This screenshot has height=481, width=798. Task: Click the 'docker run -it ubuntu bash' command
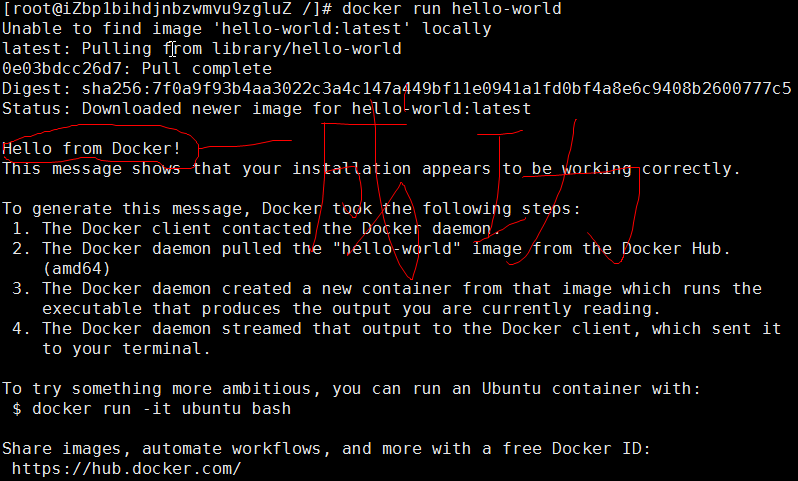[161, 409]
